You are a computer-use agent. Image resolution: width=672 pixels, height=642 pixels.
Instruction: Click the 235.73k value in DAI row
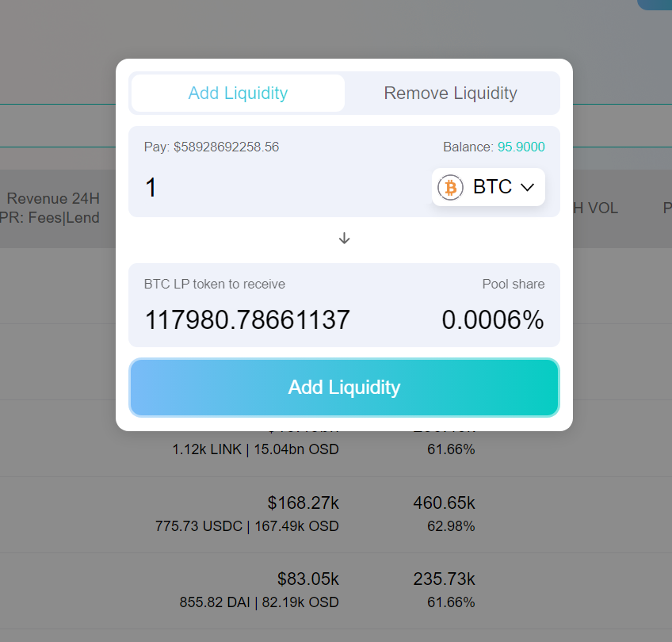pos(444,579)
